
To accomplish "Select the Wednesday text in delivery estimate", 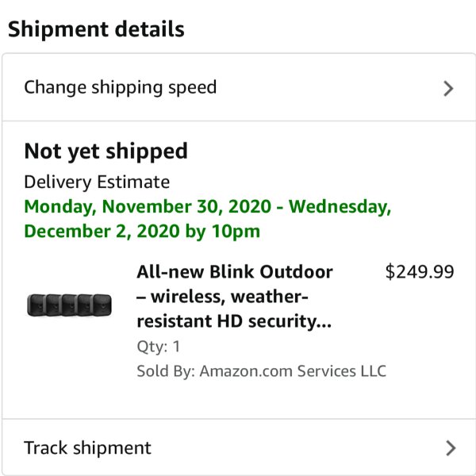I will [x=340, y=206].
